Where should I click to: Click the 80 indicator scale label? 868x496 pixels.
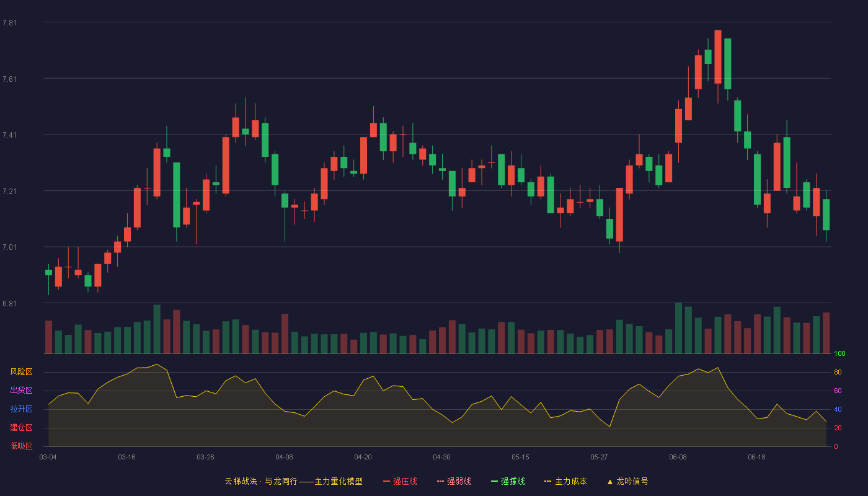coord(838,373)
